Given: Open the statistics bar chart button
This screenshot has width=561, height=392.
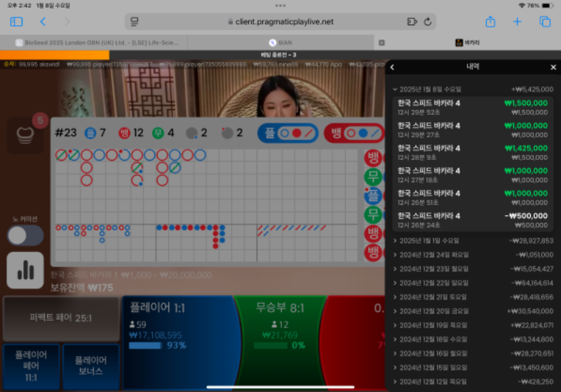Looking at the screenshot, I should click(x=25, y=270).
